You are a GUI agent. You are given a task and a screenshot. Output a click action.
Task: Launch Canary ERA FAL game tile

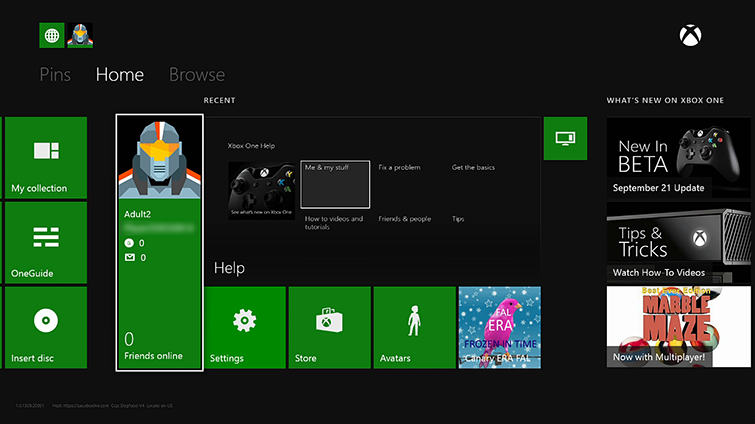500,328
